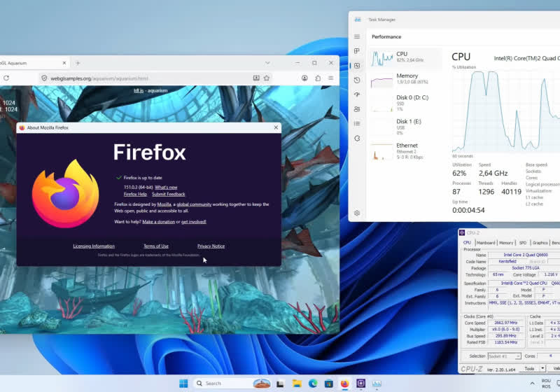The height and width of the screenshot is (392, 560).
Task: Click the icon left of bookmark star
Action: (x=256, y=78)
